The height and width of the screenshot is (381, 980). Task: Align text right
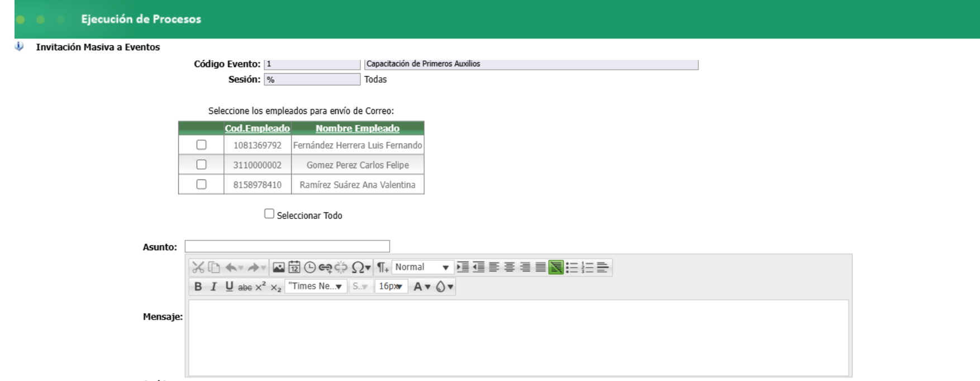pos(525,267)
